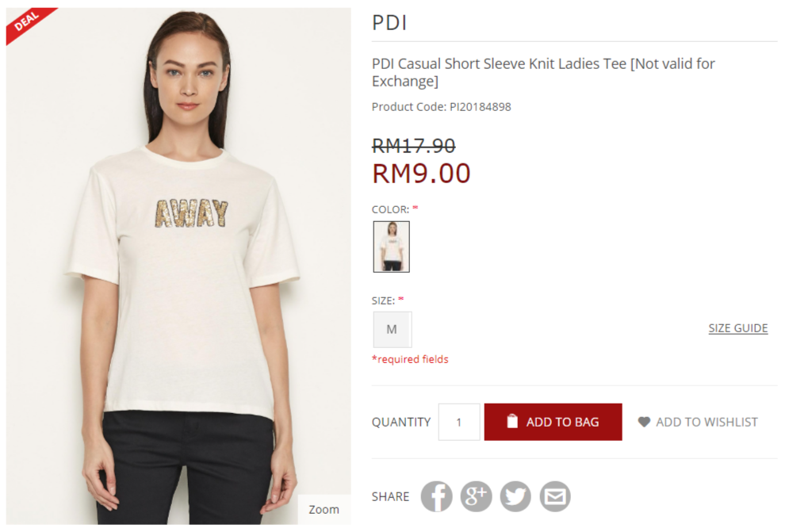
Task: Click the PDI Casual Short Sleeve title
Action: tap(543, 72)
